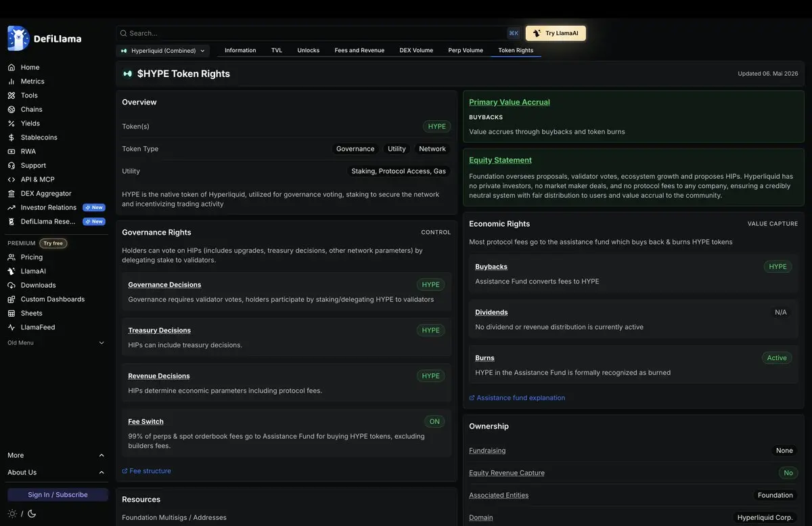This screenshot has width=812, height=526.
Task: Open the Pricing people icon
Action: point(12,257)
